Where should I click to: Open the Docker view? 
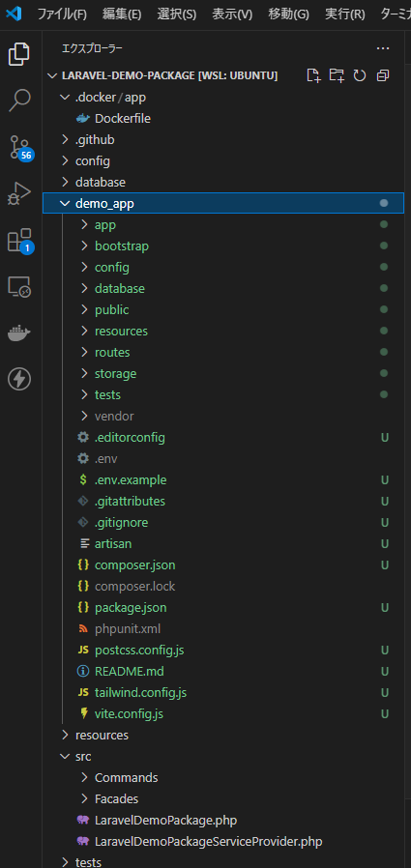pos(20,333)
